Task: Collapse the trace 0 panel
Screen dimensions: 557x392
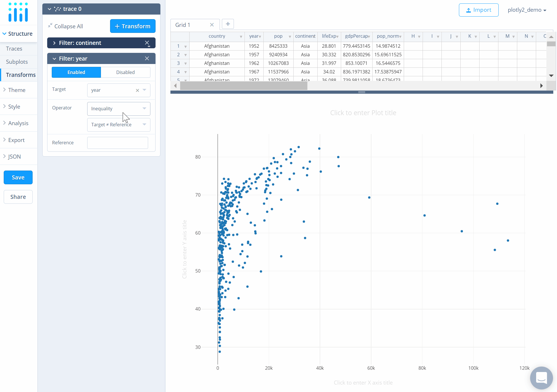Action: pos(49,9)
